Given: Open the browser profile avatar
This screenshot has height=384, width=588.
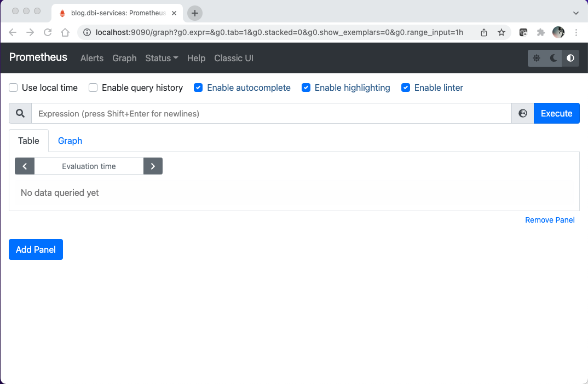Looking at the screenshot, I should point(558,32).
